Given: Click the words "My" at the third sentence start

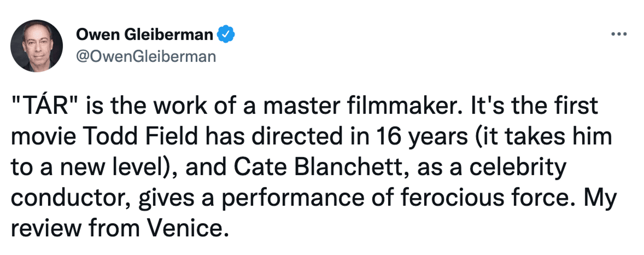Looking at the screenshot, I should pos(600,198).
